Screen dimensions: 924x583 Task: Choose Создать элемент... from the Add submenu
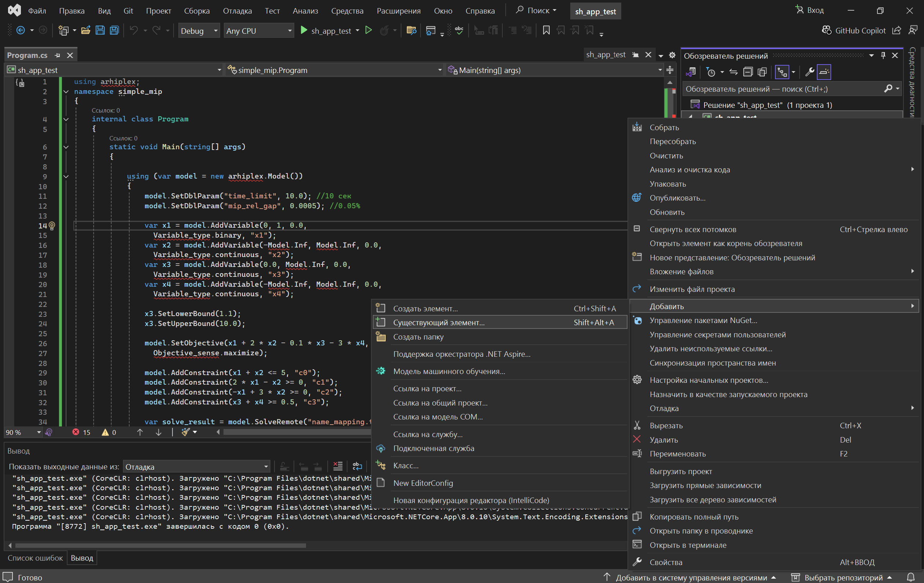coord(500,308)
